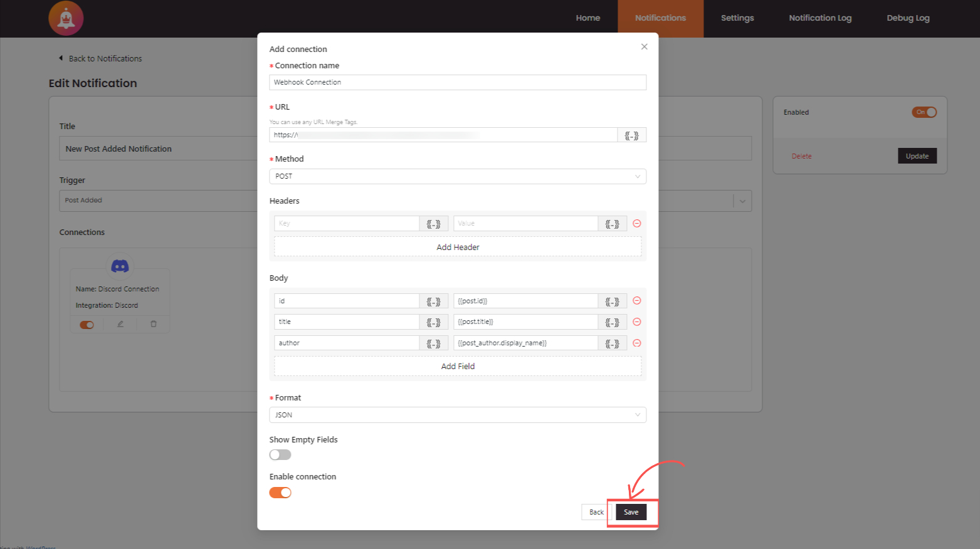Delete Discord Connection via the trash icon
Viewport: 980px width, 549px height.
pos(152,324)
